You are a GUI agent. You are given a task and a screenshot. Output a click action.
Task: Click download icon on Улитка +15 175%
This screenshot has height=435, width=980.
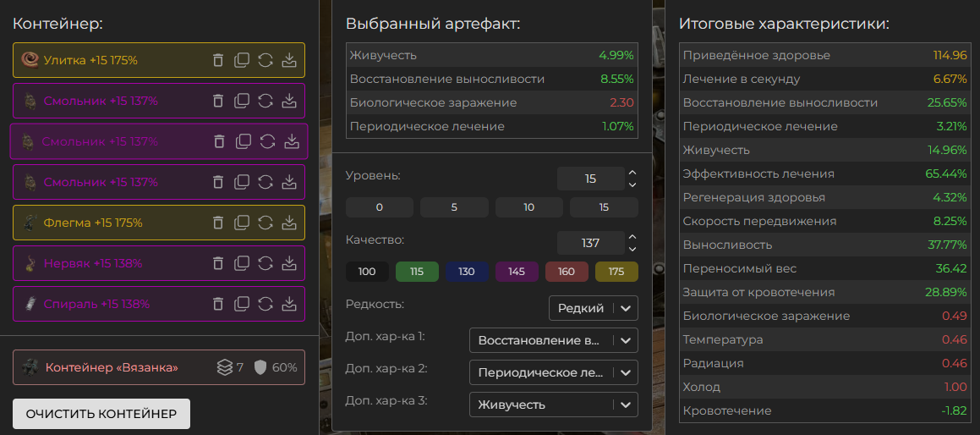pyautogui.click(x=289, y=60)
